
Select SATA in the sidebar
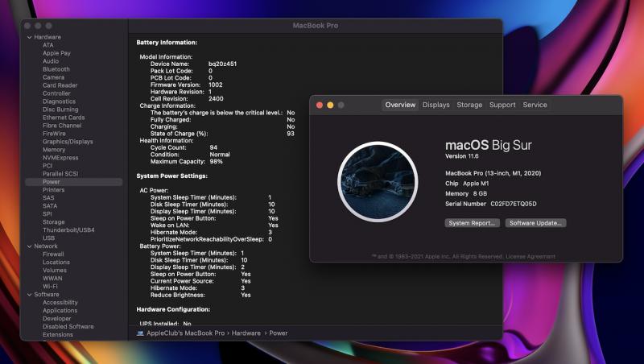coord(50,206)
